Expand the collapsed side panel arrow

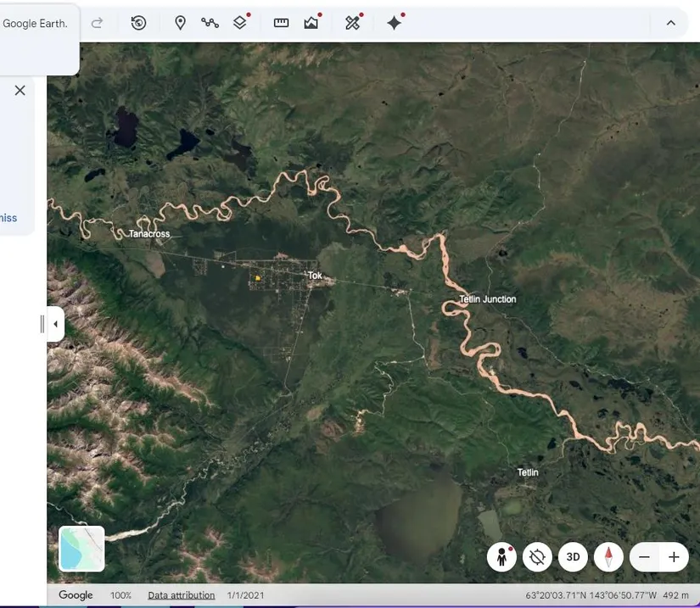55,324
